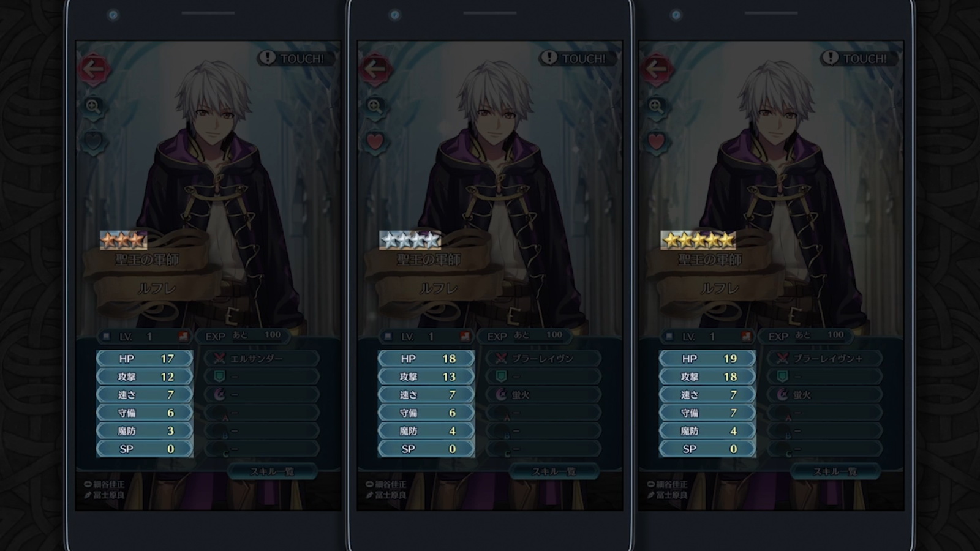Screen dimensions: 980x551
Task: Tap the TOUCH! prompt on left phone
Action: click(292, 59)
